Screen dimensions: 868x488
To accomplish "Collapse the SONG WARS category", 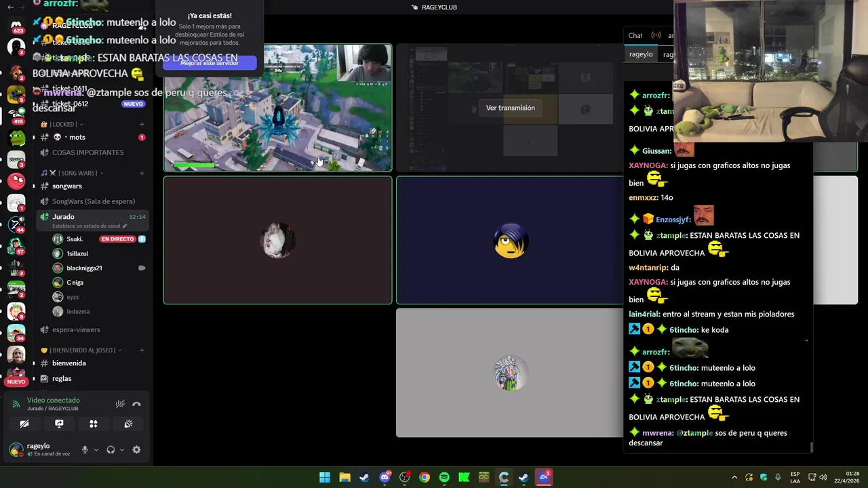I will (72, 174).
